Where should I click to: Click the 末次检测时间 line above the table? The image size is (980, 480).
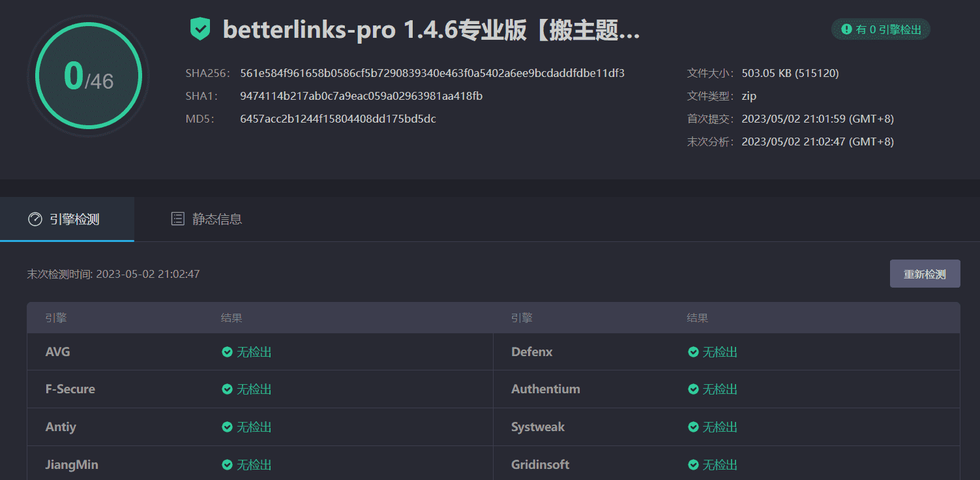(113, 274)
